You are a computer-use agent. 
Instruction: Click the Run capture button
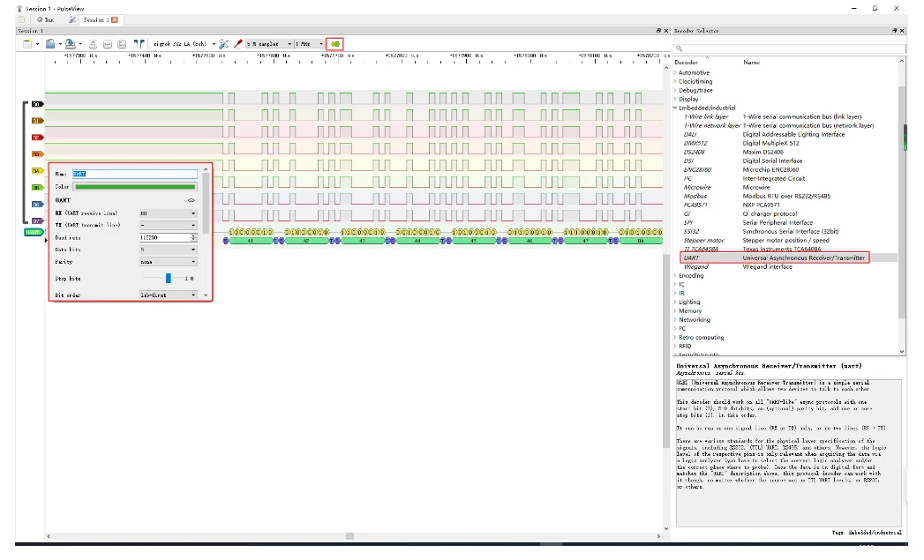46,19
